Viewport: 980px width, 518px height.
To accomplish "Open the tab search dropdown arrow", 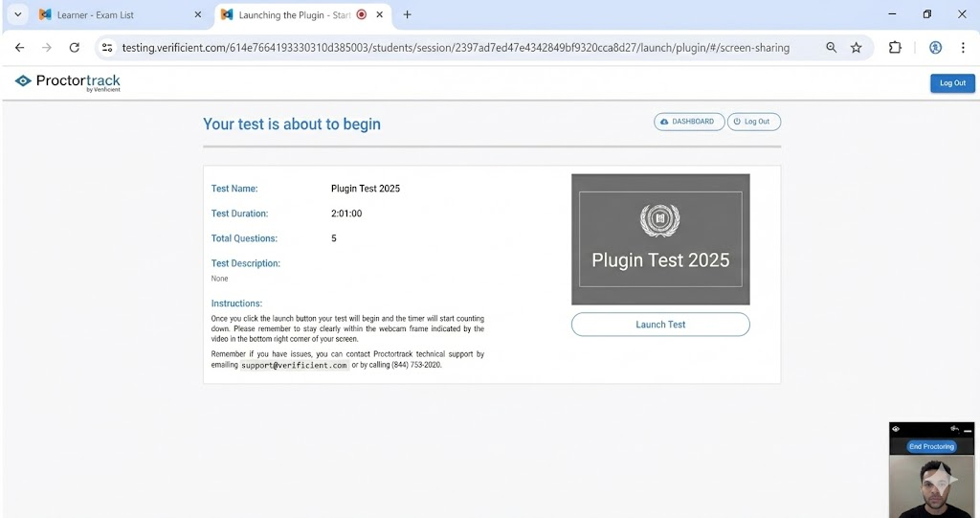I will [x=17, y=14].
